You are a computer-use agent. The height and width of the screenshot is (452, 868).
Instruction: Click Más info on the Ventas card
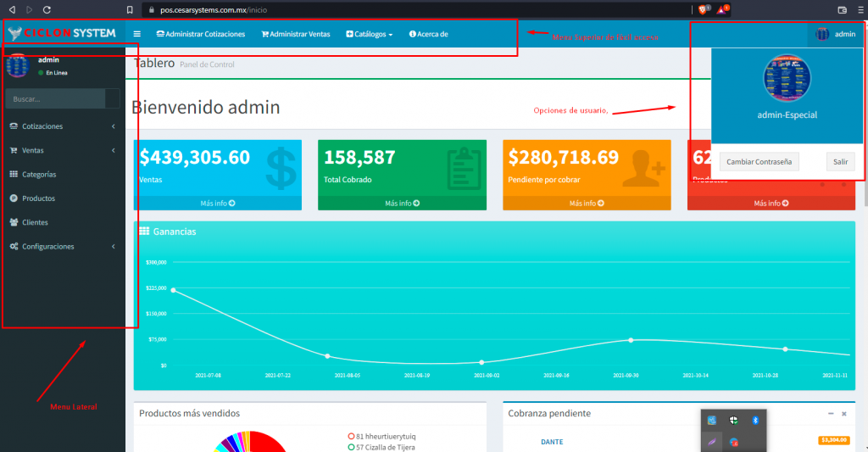click(x=218, y=204)
